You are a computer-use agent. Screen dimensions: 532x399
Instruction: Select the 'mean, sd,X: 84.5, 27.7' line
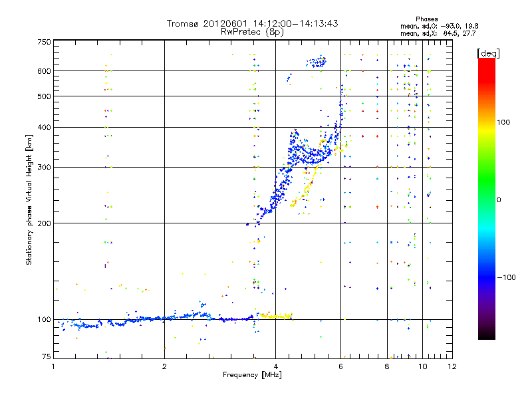[x=438, y=33]
